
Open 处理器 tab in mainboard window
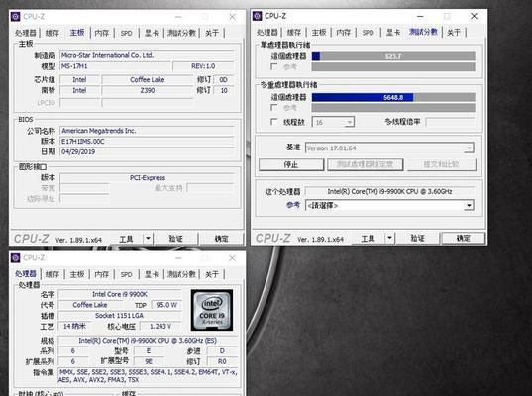coord(26,33)
